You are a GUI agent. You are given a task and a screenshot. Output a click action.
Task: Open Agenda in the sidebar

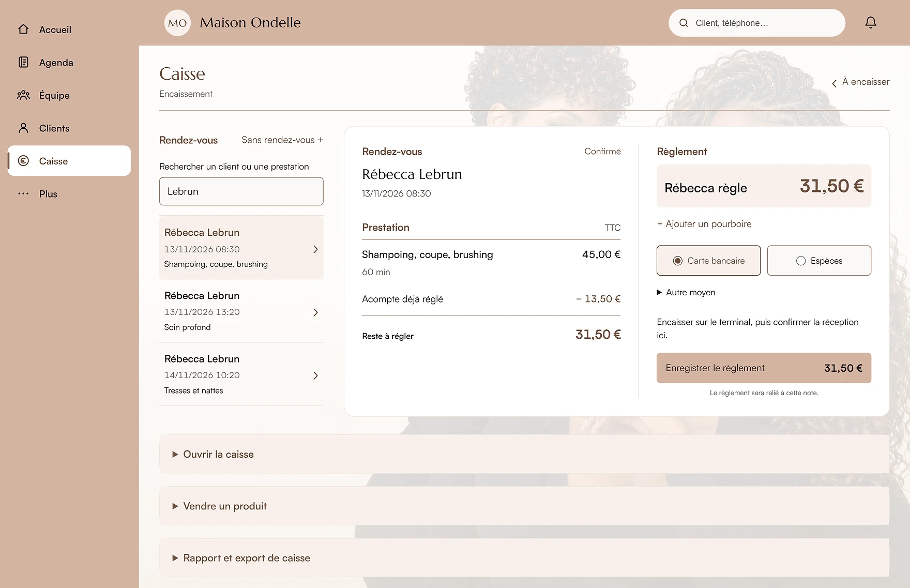pos(69,63)
